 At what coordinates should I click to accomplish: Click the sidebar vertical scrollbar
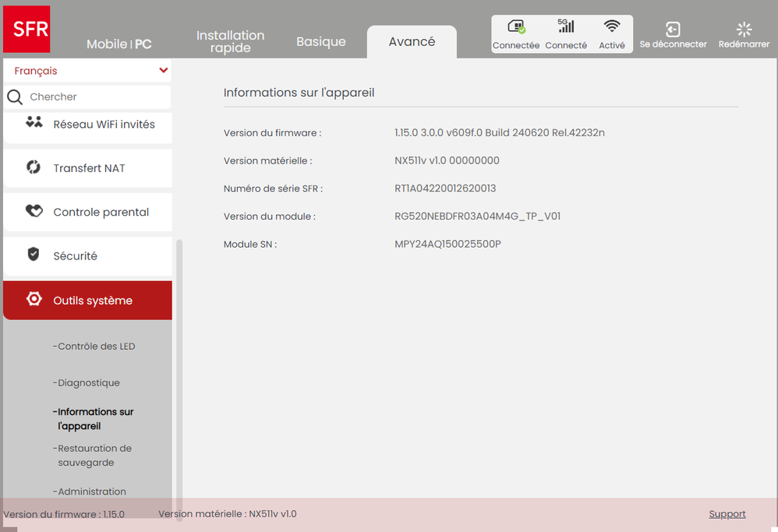point(179,366)
